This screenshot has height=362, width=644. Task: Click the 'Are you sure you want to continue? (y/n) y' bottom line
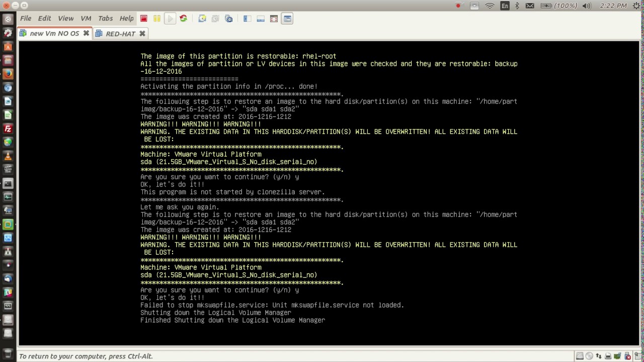[219, 290]
